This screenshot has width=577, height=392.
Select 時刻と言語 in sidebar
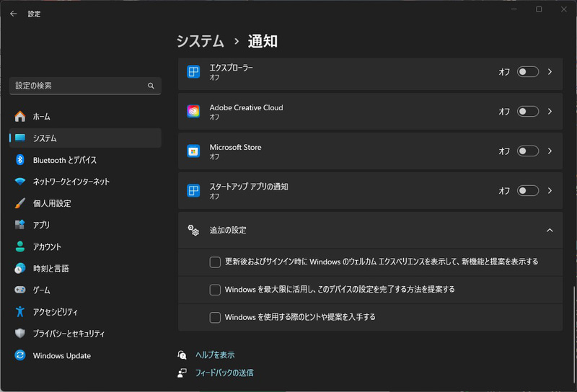pyautogui.click(x=85, y=268)
